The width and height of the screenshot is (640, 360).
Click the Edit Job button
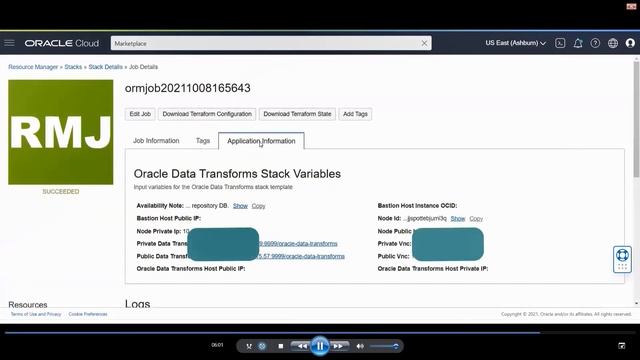(x=140, y=114)
